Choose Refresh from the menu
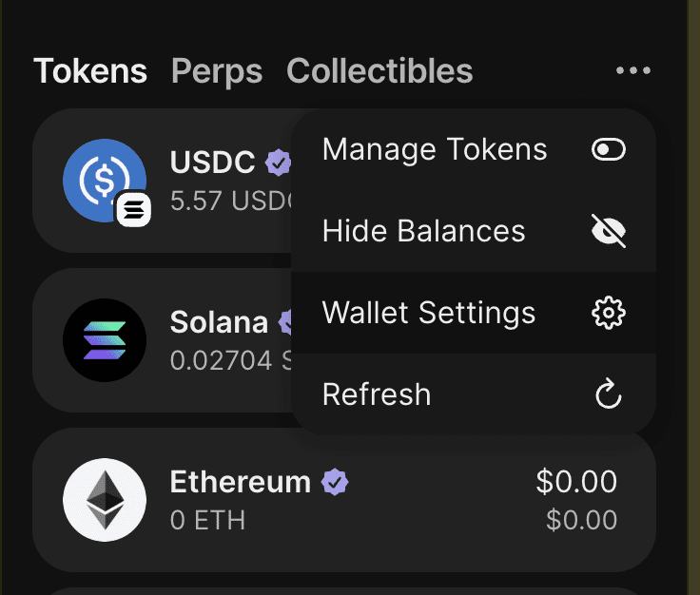 377,394
